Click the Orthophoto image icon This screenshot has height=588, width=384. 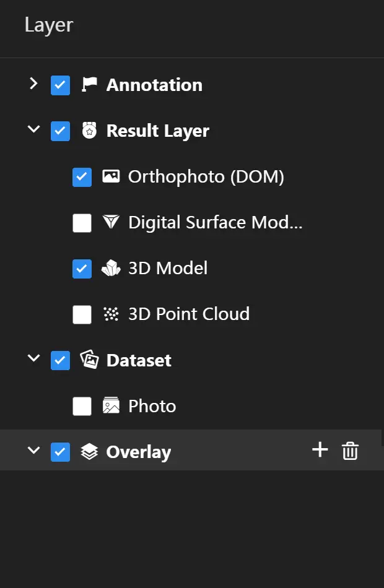(x=111, y=176)
